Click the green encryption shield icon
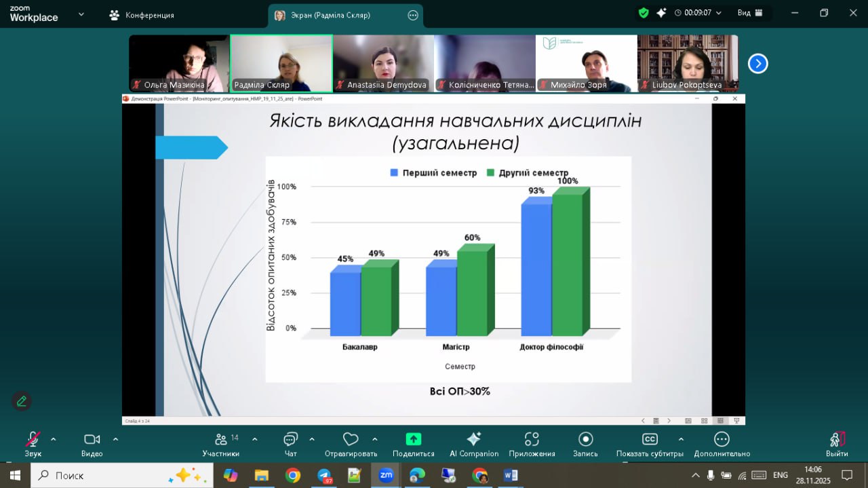This screenshot has width=868, height=488. (x=644, y=13)
